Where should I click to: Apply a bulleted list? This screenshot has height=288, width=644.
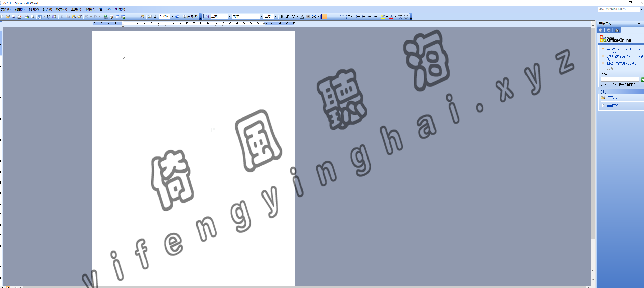click(x=364, y=17)
